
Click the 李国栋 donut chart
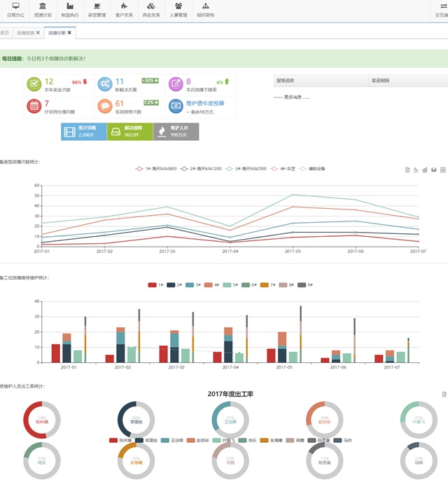click(x=136, y=420)
